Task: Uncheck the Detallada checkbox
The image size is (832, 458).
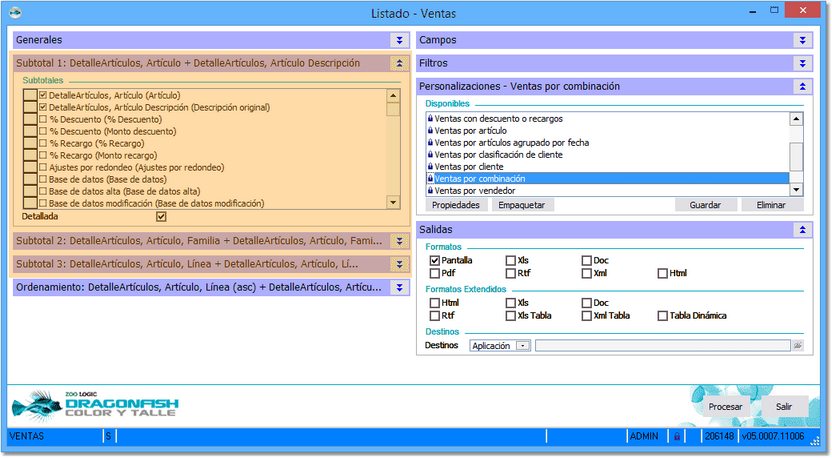Action: (161, 216)
